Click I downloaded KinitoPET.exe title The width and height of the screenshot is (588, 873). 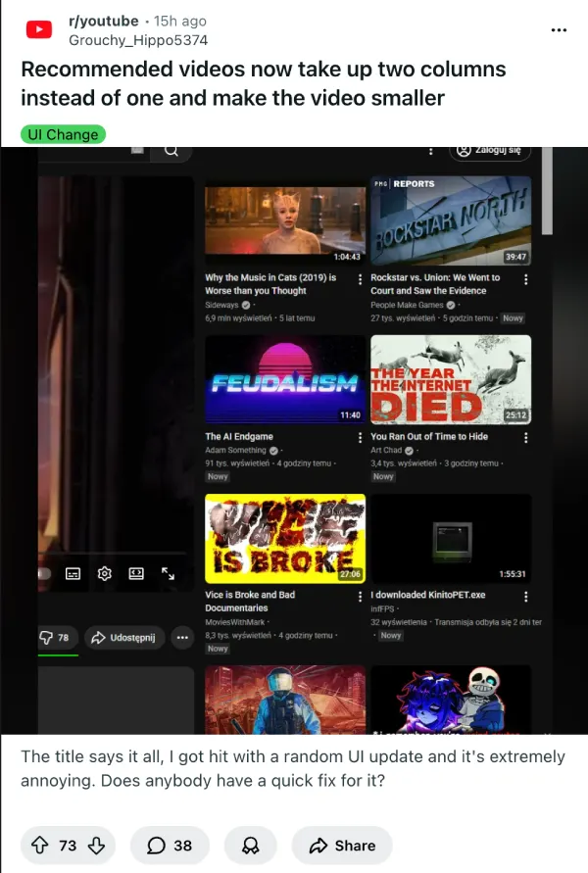[428, 595]
